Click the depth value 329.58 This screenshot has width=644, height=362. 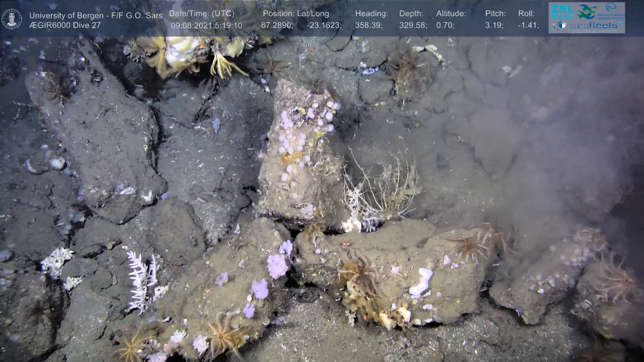(x=413, y=25)
